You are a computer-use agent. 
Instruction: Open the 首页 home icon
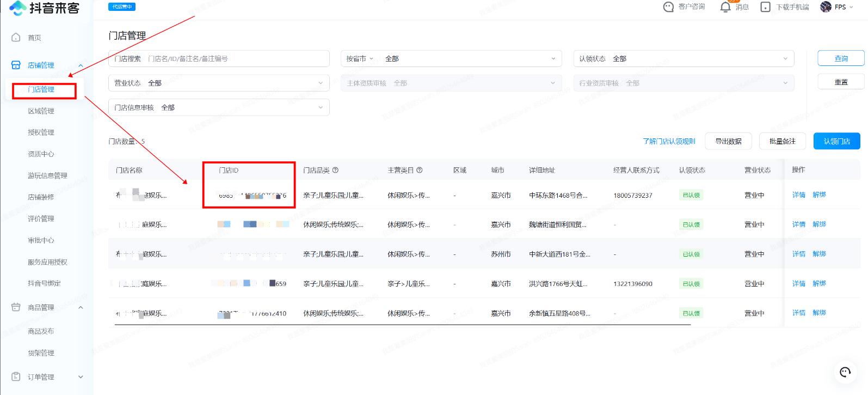[x=16, y=38]
